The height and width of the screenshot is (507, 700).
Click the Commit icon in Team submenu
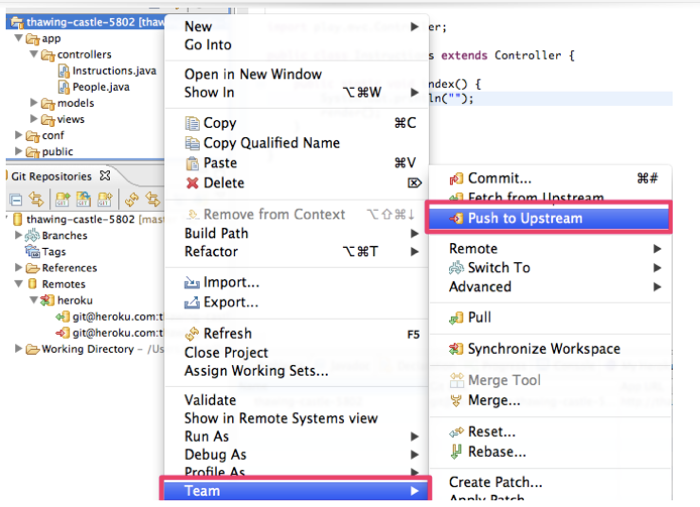[456, 179]
